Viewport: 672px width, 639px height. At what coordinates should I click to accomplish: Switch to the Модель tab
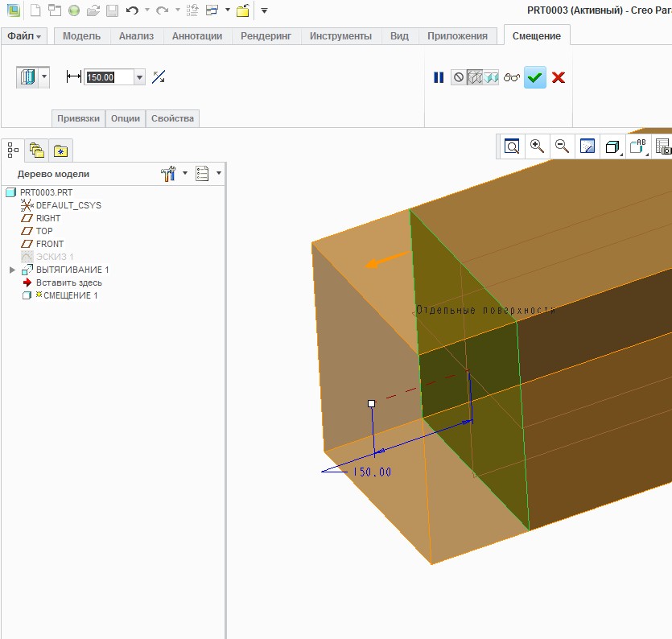82,36
